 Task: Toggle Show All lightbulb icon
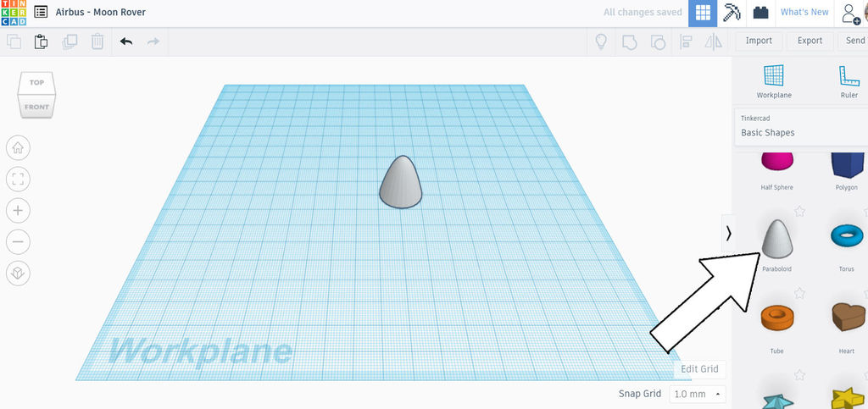coord(601,41)
